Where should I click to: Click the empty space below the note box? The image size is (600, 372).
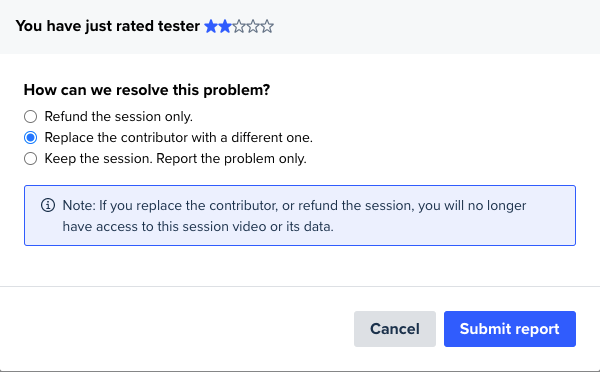click(300, 266)
